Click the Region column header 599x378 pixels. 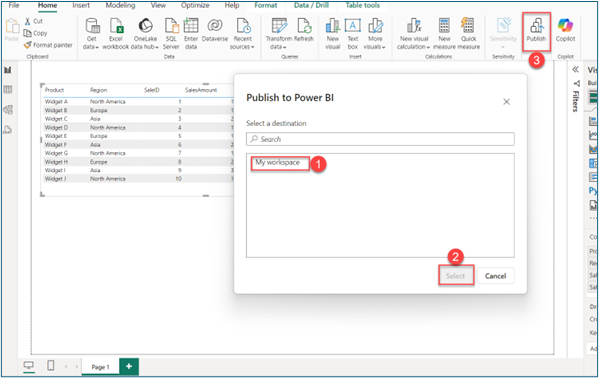point(99,90)
